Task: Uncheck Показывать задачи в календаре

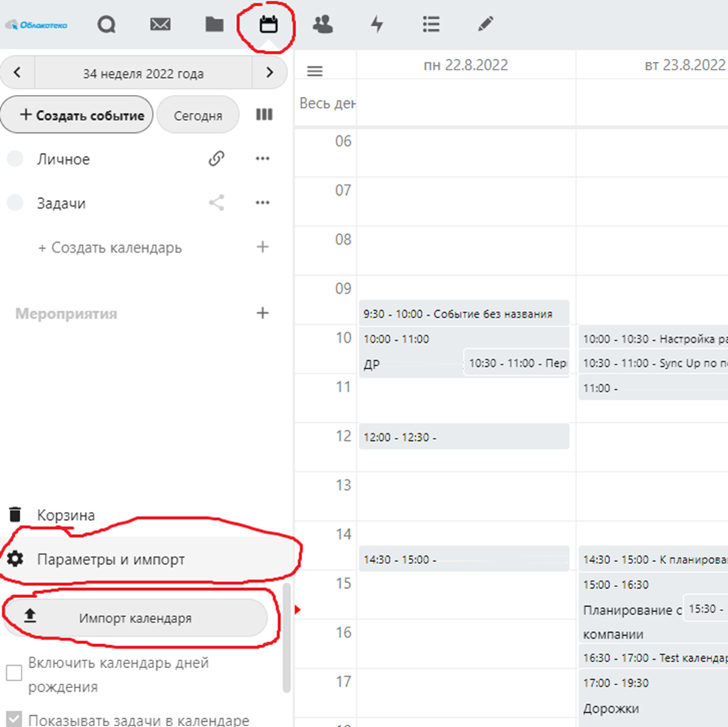Action: (14, 720)
